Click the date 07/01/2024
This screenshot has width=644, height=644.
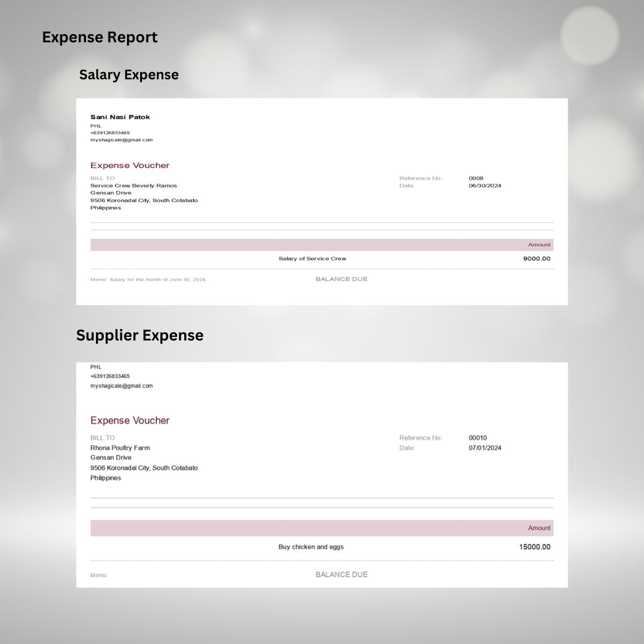[x=485, y=448]
